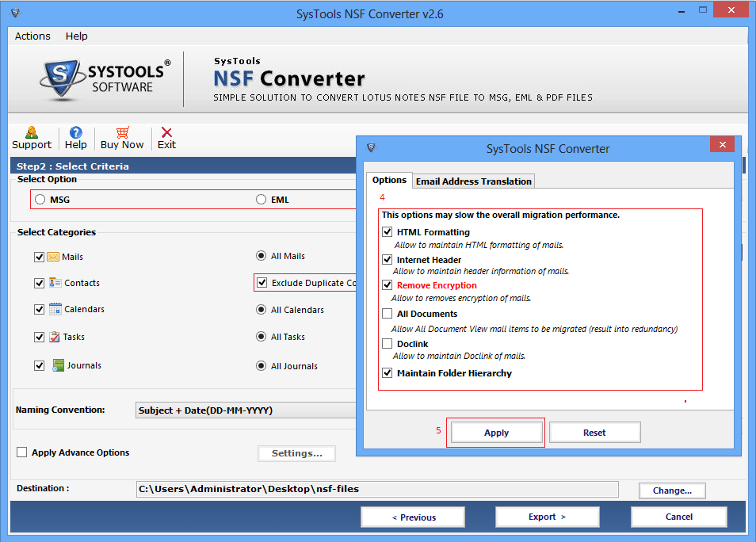Uncheck the Calendars category checkbox

[39, 309]
